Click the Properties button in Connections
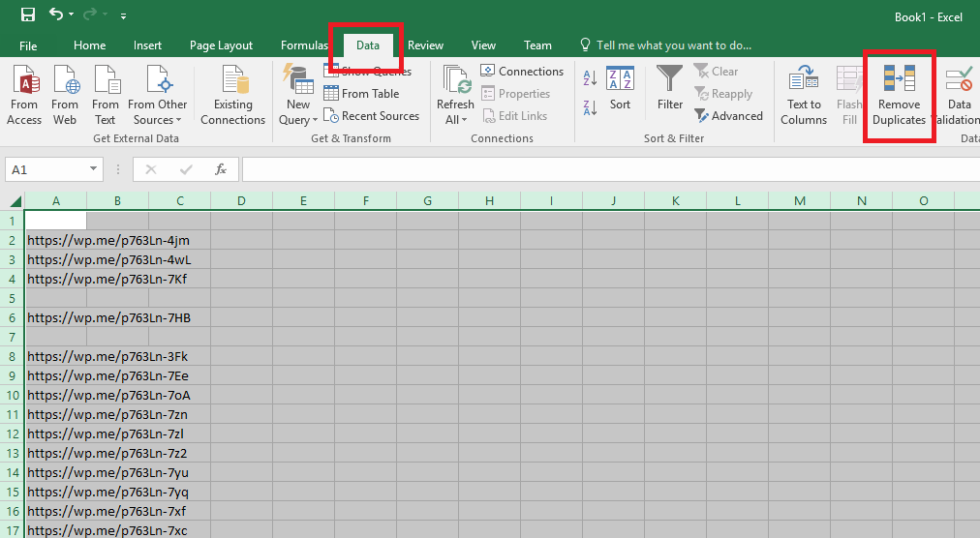 click(516, 94)
